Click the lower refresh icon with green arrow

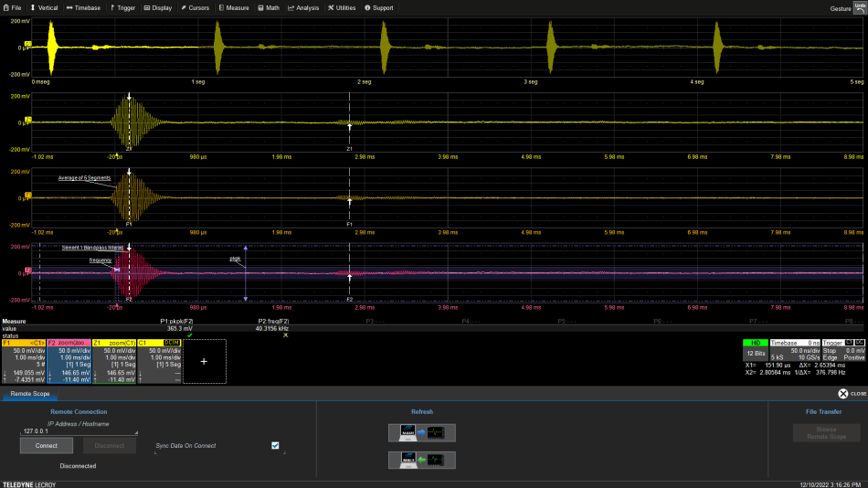pos(421,458)
